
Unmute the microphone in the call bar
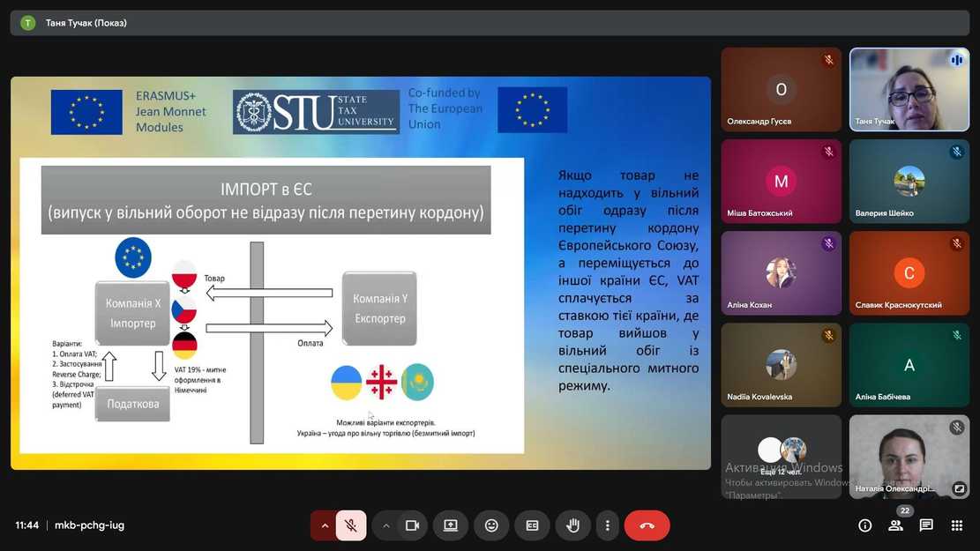point(350,525)
